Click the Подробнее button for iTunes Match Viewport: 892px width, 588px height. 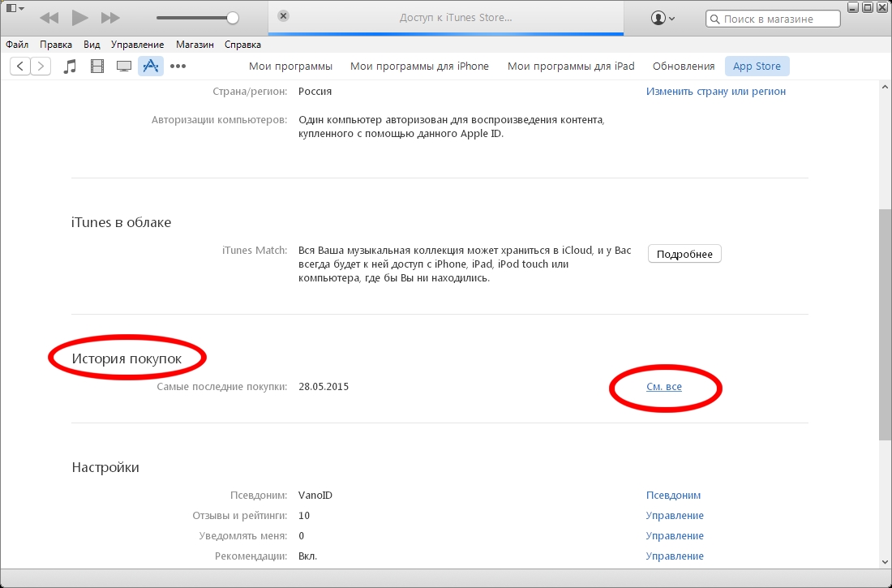[x=684, y=254]
